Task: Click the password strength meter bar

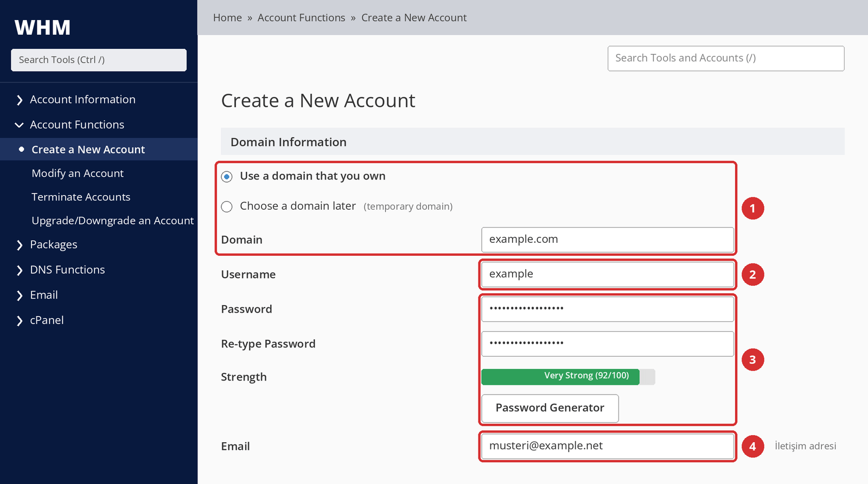Action: click(568, 377)
